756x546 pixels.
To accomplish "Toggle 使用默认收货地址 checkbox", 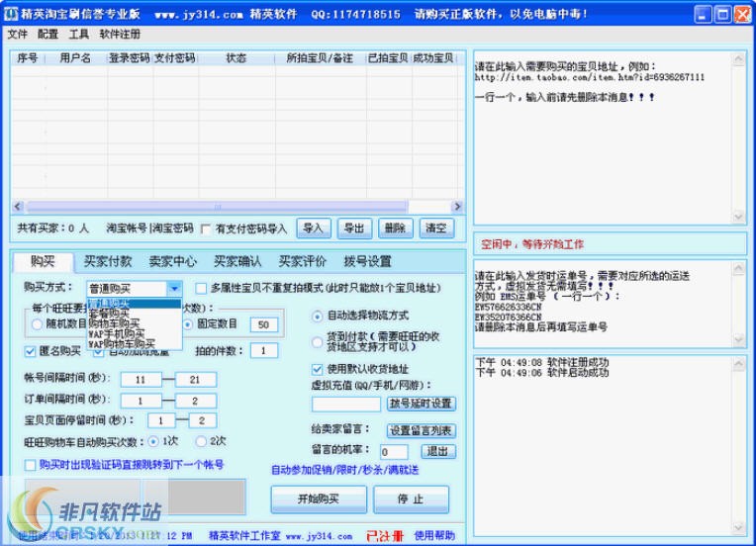I will point(317,370).
